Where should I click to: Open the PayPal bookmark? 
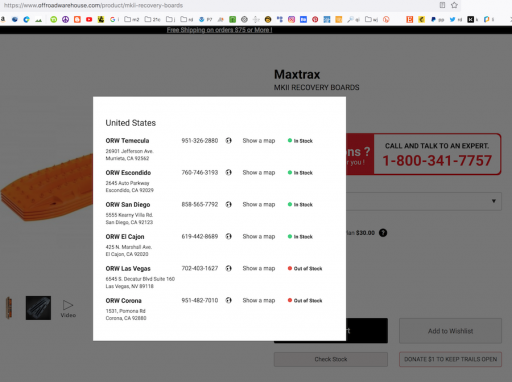click(x=437, y=20)
